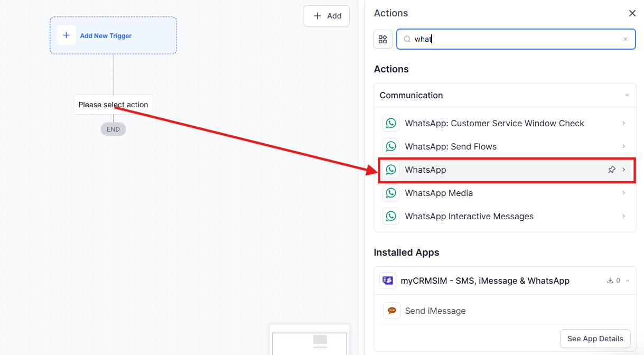Pin the WhatsApp action
The width and height of the screenshot is (644, 355).
tap(612, 170)
